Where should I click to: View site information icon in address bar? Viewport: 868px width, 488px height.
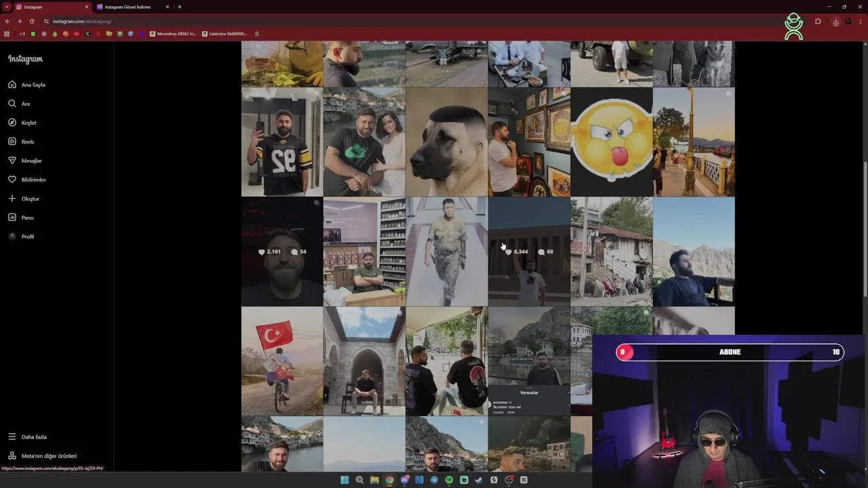point(46,21)
